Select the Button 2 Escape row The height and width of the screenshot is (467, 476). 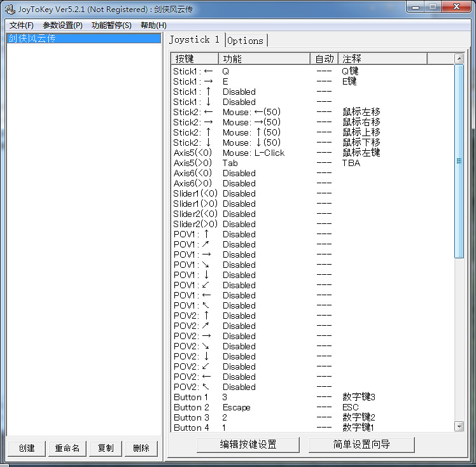point(255,407)
